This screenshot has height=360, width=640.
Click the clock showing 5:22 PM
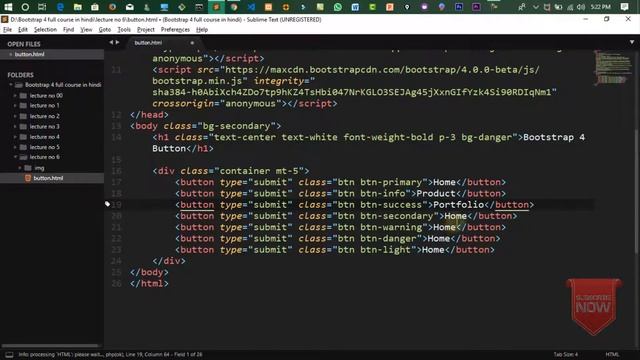(x=601, y=7)
